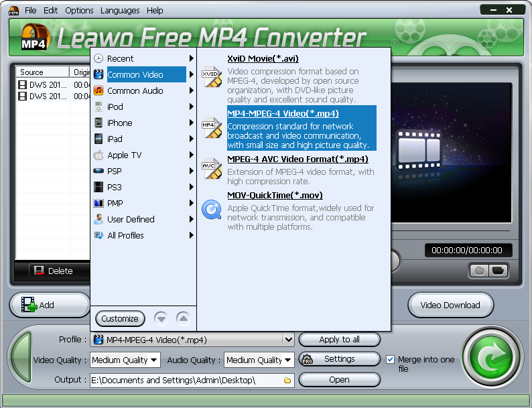Click the film icon beside second DWS file

click(22, 96)
